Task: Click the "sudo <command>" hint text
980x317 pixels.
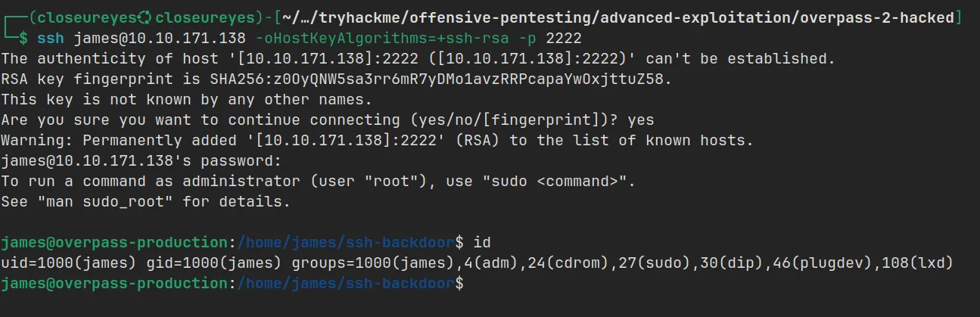Action: coord(552,182)
